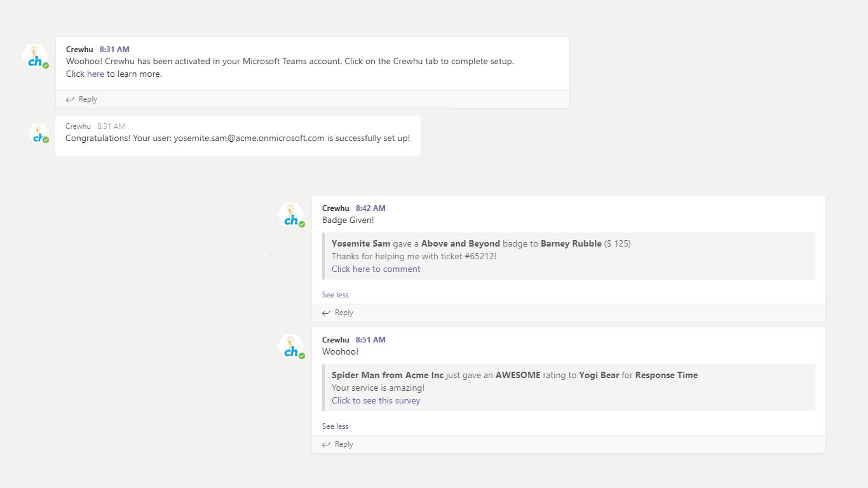This screenshot has height=488, width=868.
Task: Collapse the rating message with See less
Action: pos(335,426)
